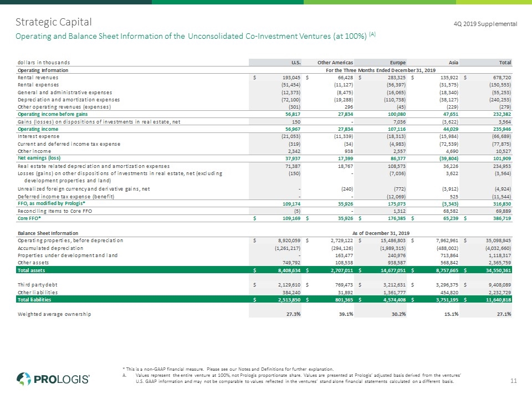Select Deferred income tax expense (benefit) label
532x399 pixels.
pos(66,196)
